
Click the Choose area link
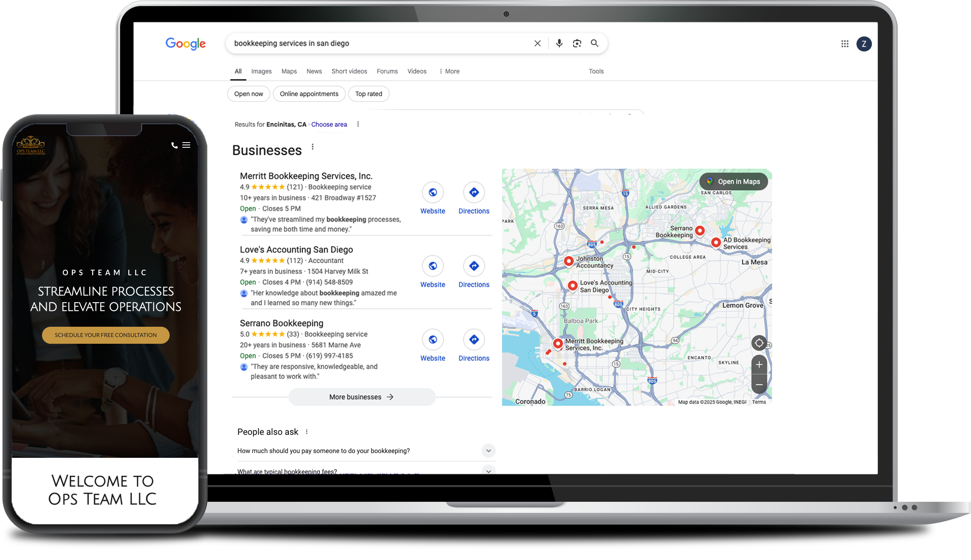[x=329, y=124]
